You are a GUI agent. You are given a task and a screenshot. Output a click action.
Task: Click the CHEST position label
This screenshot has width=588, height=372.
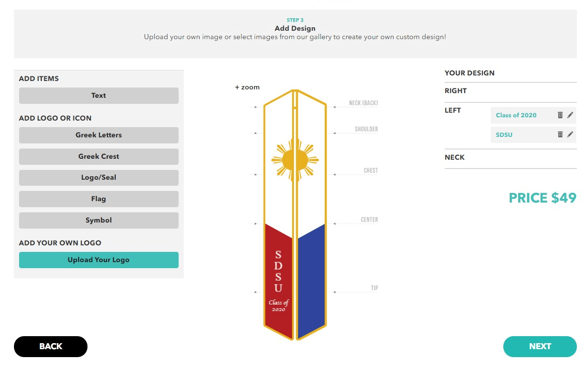click(x=371, y=170)
